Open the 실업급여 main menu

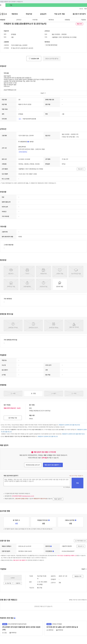pos(43,14)
